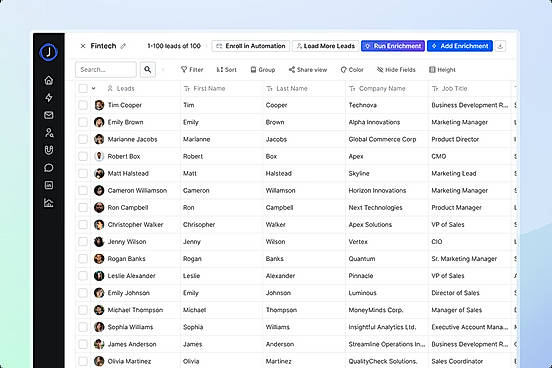Open the Filter option
Viewport: 552px width, 368px height.
point(192,70)
